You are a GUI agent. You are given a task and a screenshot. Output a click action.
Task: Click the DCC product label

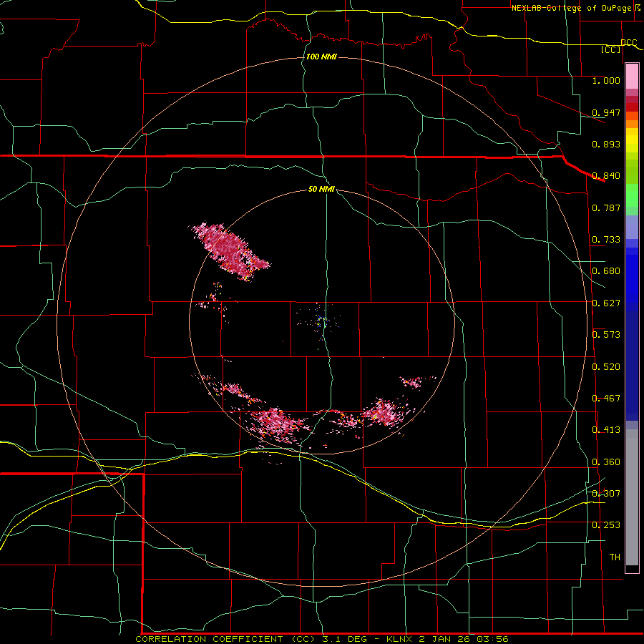[x=628, y=43]
